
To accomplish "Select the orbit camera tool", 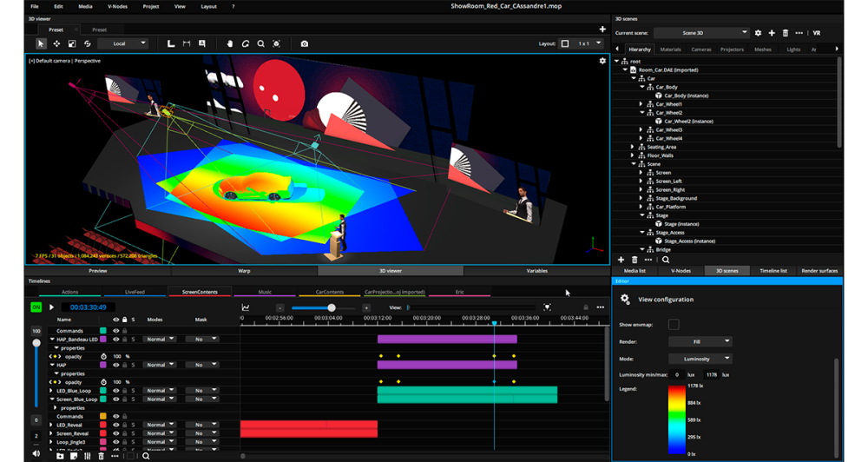I will click(x=246, y=43).
